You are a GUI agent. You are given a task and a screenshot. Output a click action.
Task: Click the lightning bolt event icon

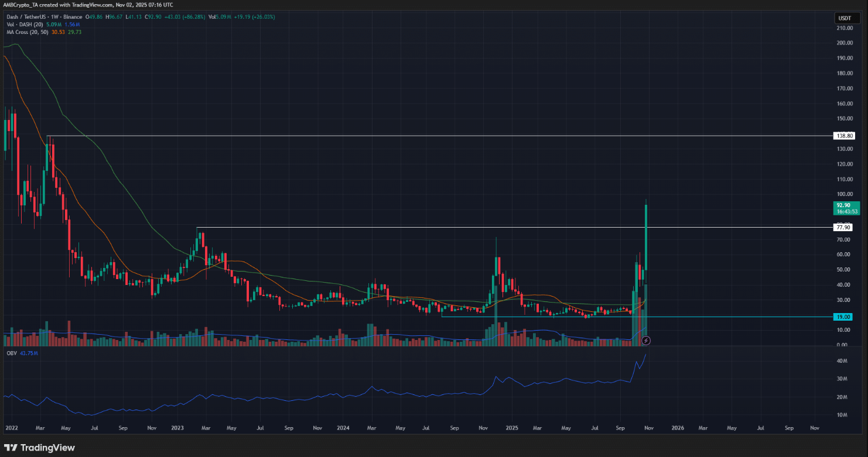tap(646, 340)
